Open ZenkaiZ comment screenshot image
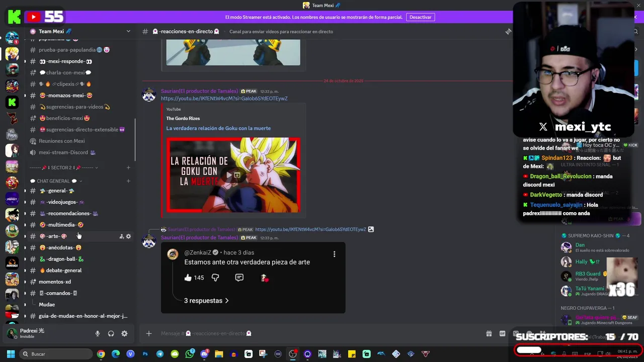The width and height of the screenshot is (644, 362). pos(253,278)
